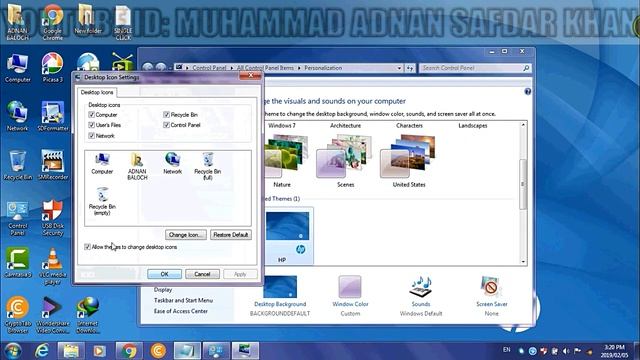Toggle Allow themes to change desktop icons
The width and height of the screenshot is (640, 360).
pyautogui.click(x=87, y=247)
